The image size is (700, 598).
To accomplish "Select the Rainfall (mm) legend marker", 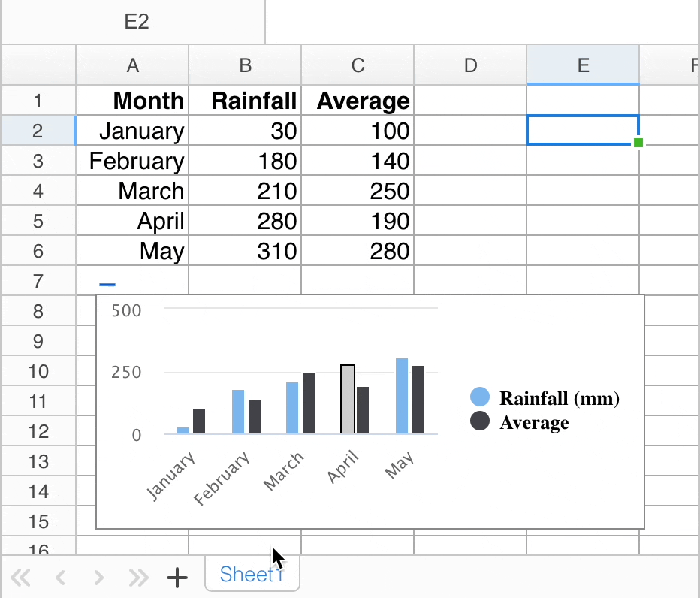I will pos(480,397).
